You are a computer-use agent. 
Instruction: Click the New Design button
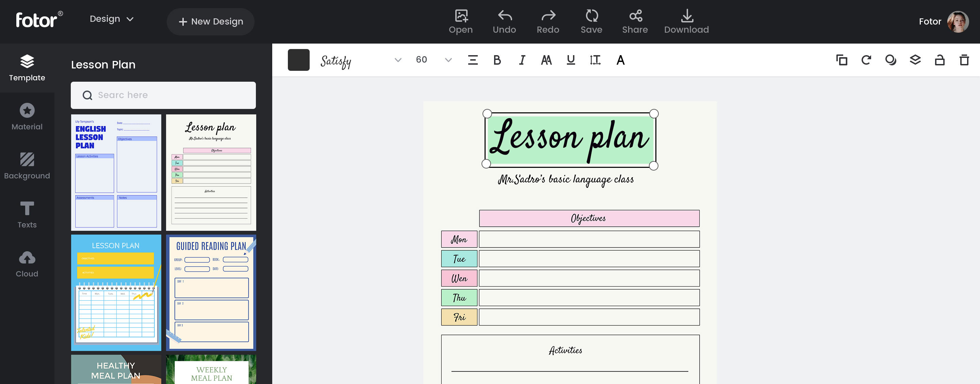tap(210, 22)
